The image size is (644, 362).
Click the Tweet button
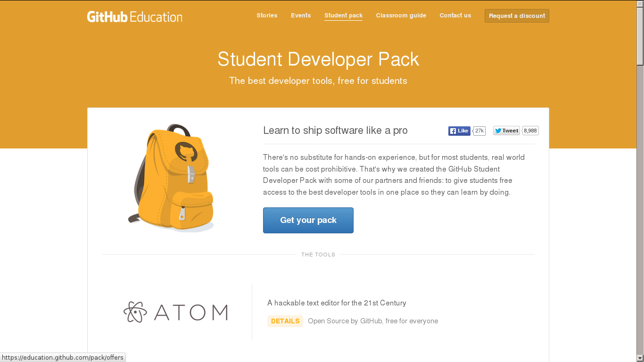506,131
